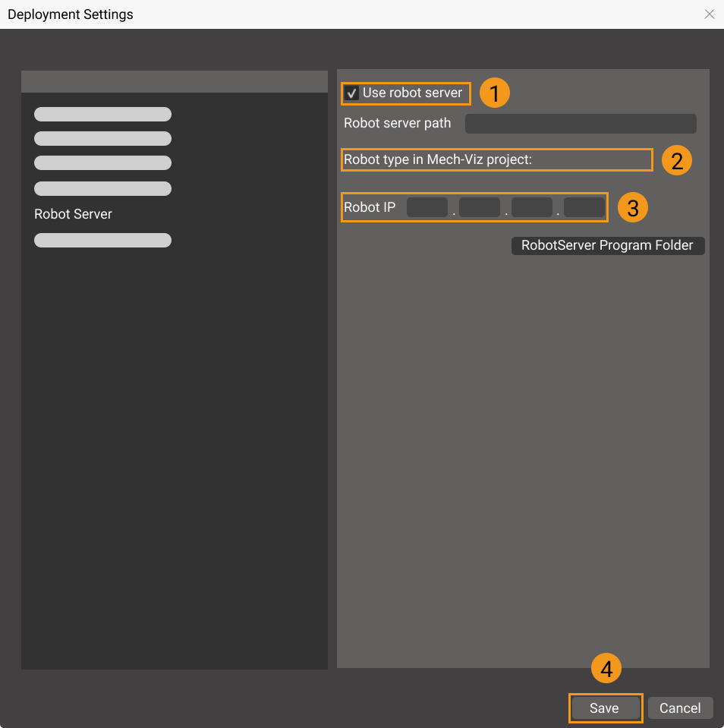Viewport: 724px width, 728px height.
Task: Click the orange number 3 badge
Action: (x=633, y=207)
